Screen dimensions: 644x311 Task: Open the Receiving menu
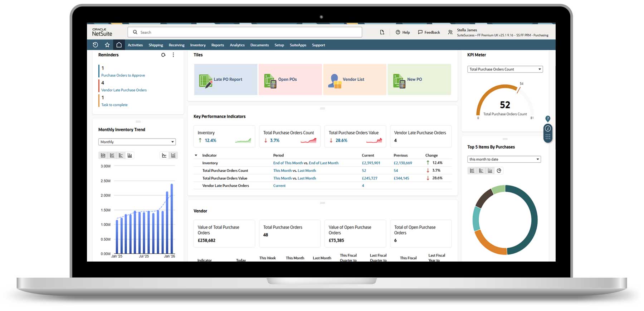177,45
